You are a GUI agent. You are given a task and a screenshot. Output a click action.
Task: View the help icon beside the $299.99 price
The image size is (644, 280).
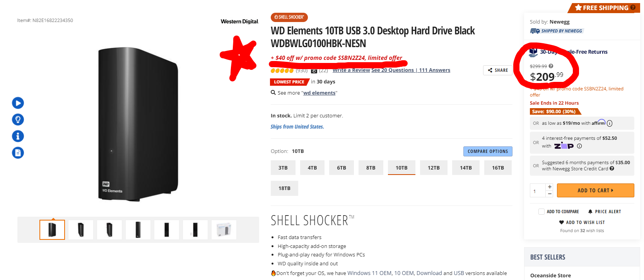click(551, 66)
